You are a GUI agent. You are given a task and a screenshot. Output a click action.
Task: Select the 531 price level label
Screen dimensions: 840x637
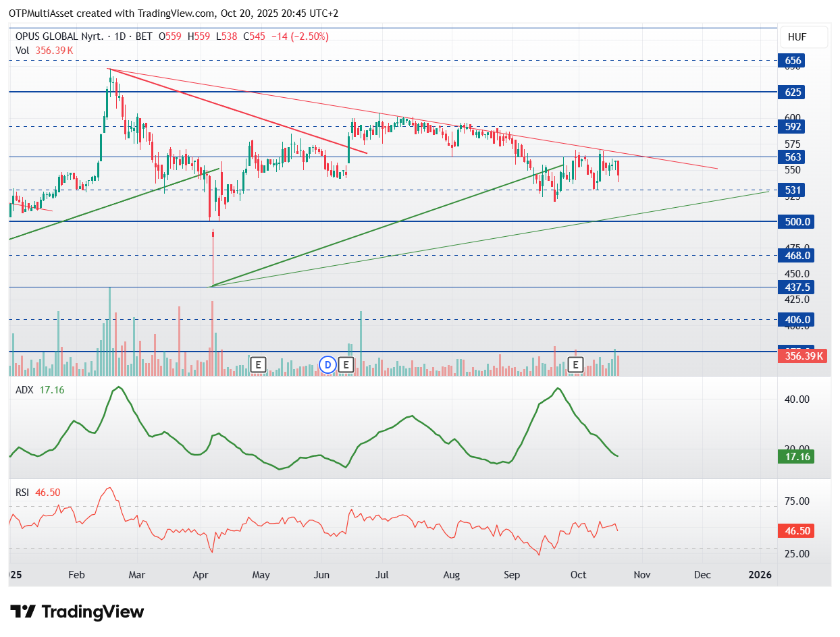[793, 190]
